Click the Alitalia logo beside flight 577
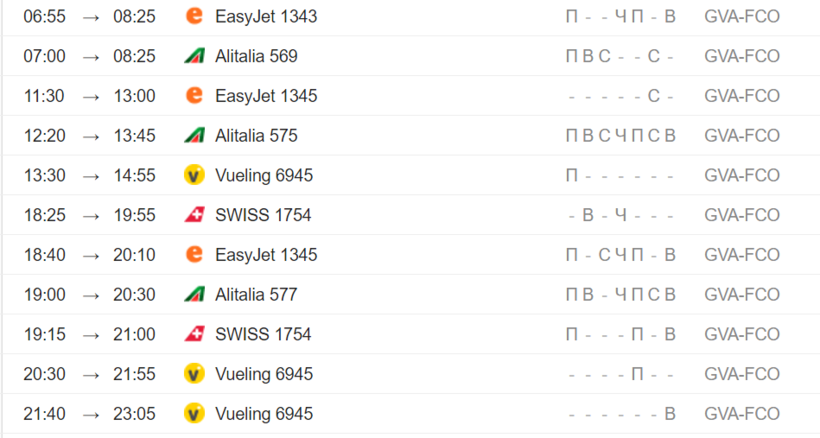This screenshot has width=820, height=438. click(195, 295)
